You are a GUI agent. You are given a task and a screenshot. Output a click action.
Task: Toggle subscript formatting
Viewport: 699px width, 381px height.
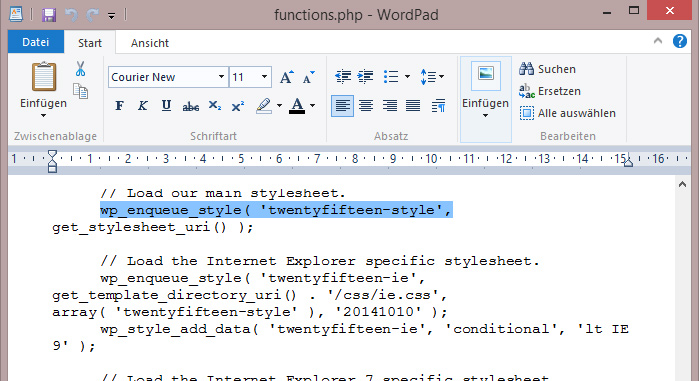coord(214,106)
